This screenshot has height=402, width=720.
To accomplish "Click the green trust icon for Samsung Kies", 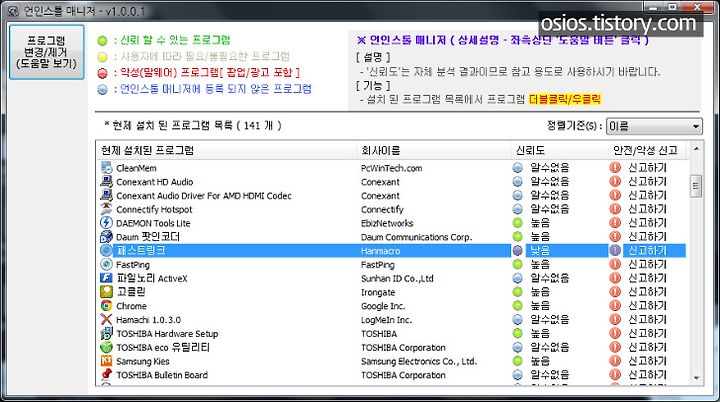I will 518,361.
